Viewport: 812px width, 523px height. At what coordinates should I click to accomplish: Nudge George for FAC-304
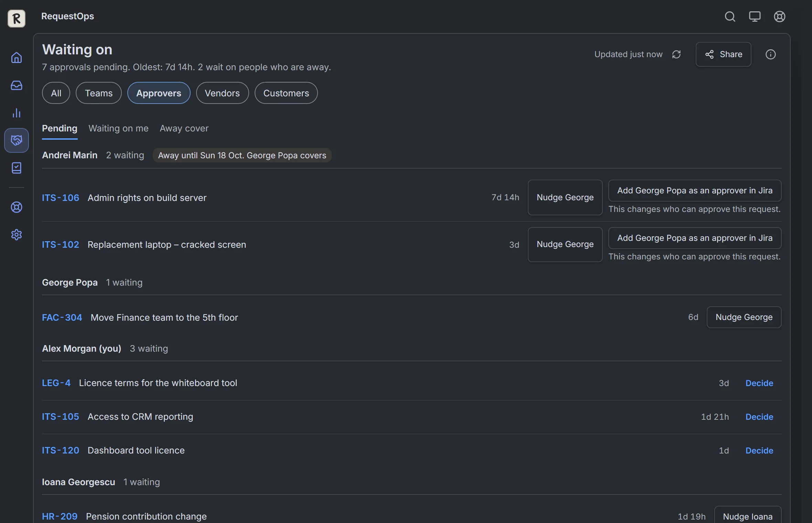(x=744, y=317)
